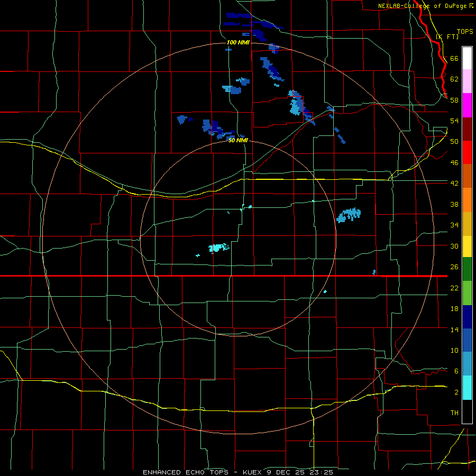Choose the gold legend swatch
Image resolution: width=476 pixels, height=476 pixels.
coord(467,224)
